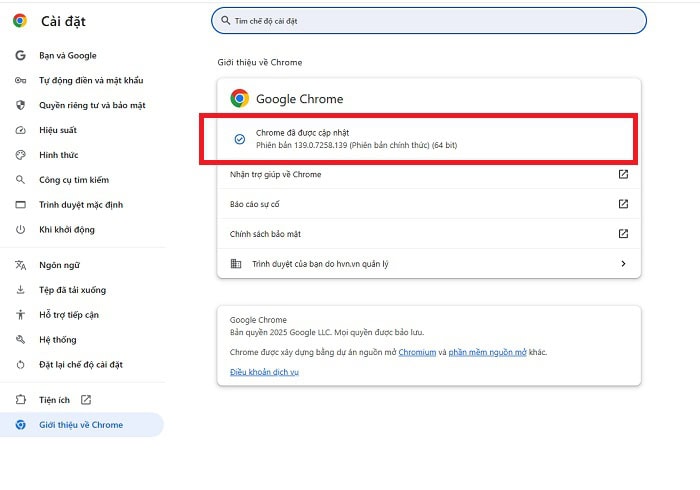Screen dimensions: 700x490
Task: Click the Chrome icon for Giới thiệu về Chrome
Action: pyautogui.click(x=21, y=425)
